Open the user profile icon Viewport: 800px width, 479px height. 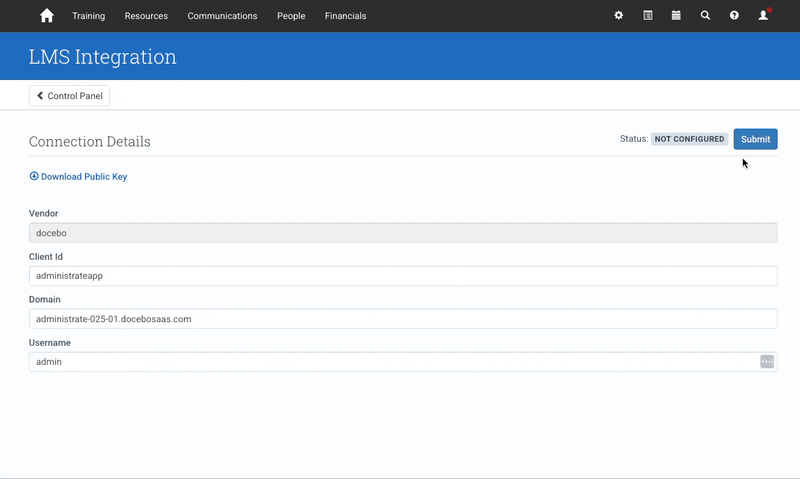pyautogui.click(x=763, y=15)
